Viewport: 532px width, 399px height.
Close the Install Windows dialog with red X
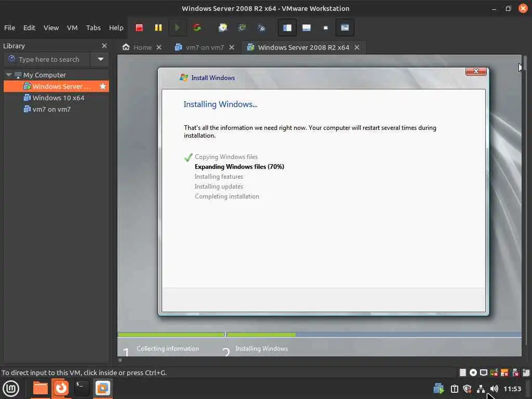click(476, 71)
